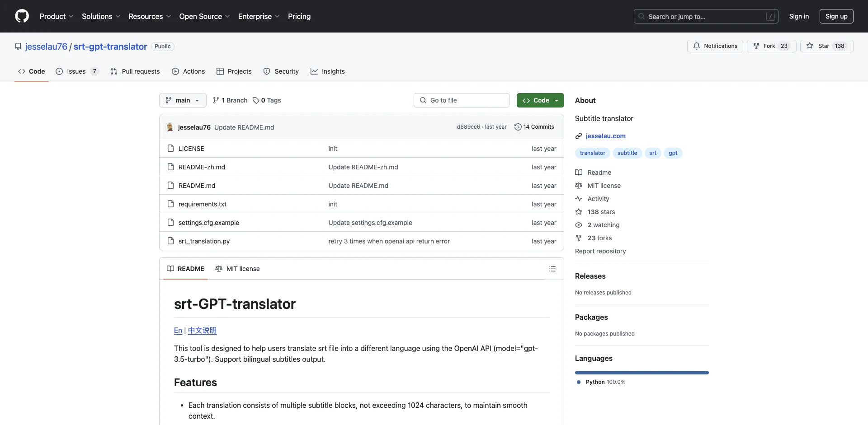Open the srt_translation.py file
Viewport: 868px width, 425px height.
click(204, 241)
